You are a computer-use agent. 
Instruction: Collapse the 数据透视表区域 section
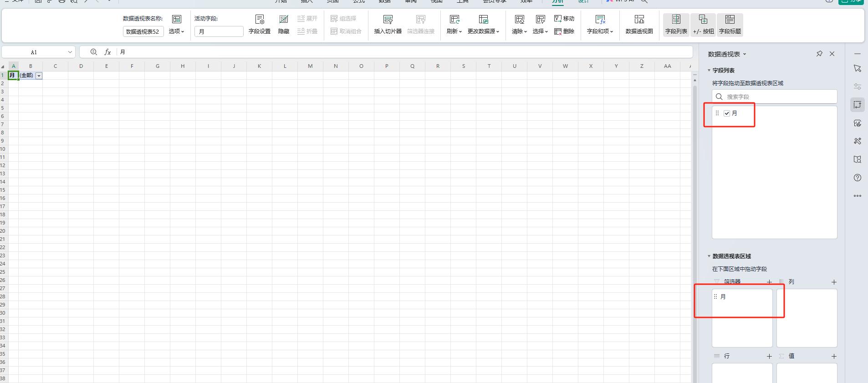pos(709,256)
